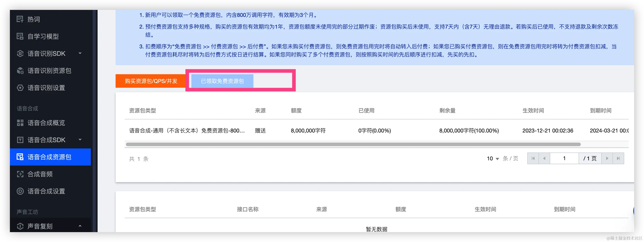644x242 pixels.
Task: Go to the next page arrow
Action: click(x=607, y=158)
